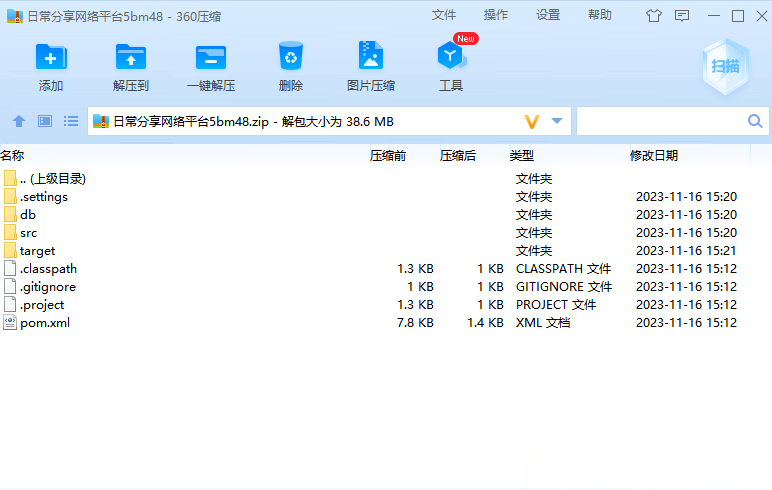Click the "CLASSPATH 文件" type cell

[564, 268]
